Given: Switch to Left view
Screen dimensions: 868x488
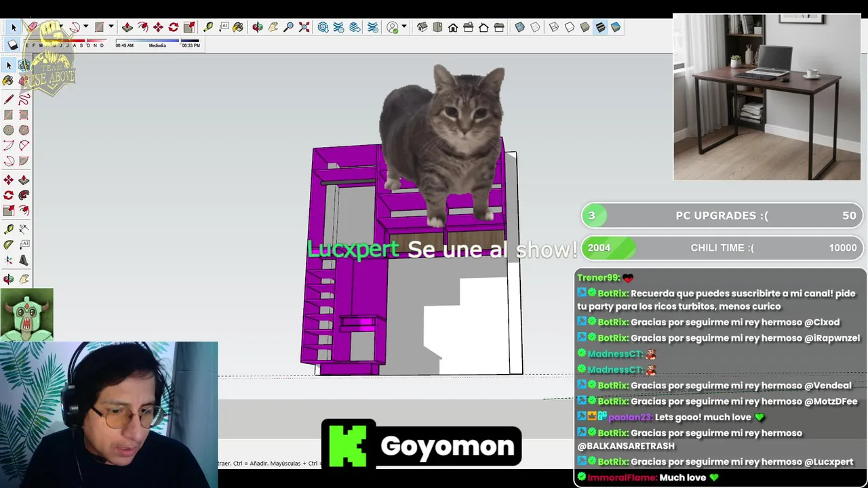Looking at the screenshot, I should coord(499,27).
